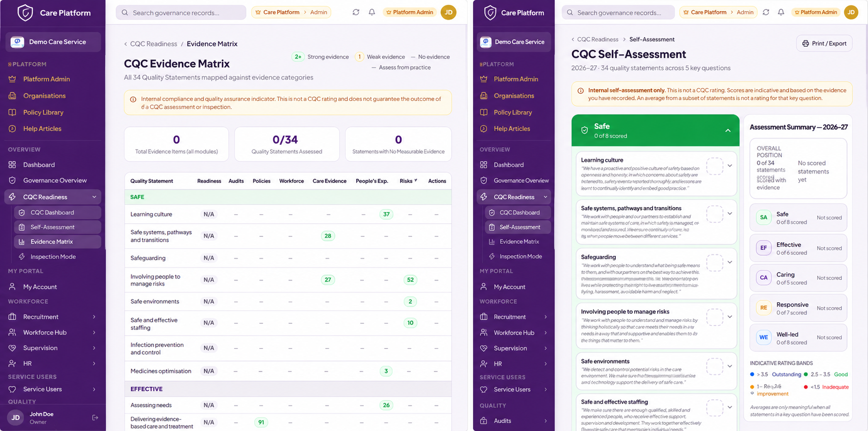Click search governance records, right window

(x=618, y=13)
